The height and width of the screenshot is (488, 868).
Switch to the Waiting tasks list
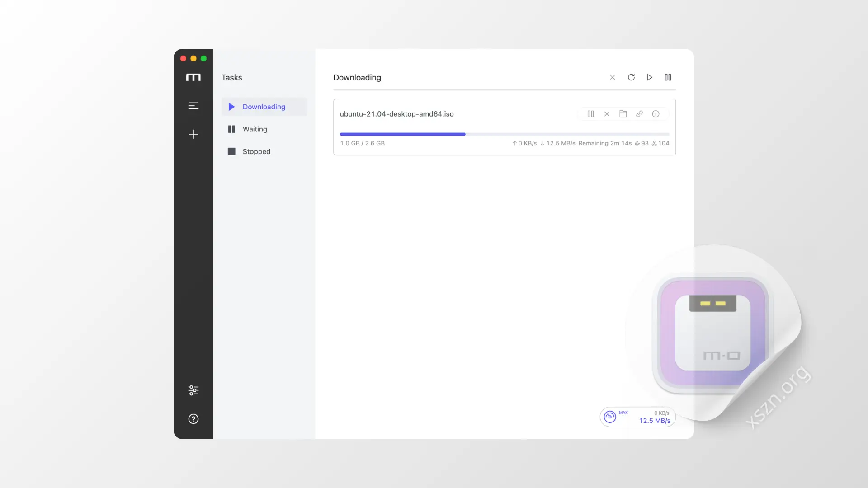(264, 129)
